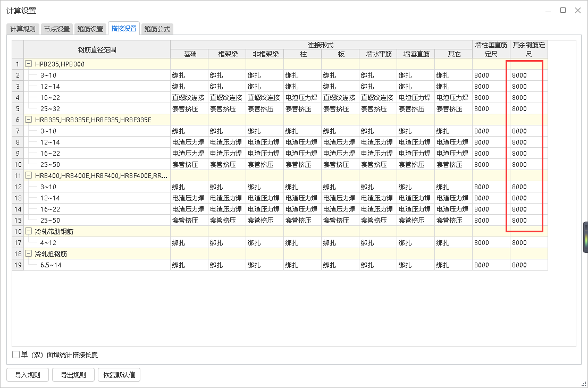The width and height of the screenshot is (588, 388).
Task: Select the 4~12 diameter row
Action: click(97, 242)
